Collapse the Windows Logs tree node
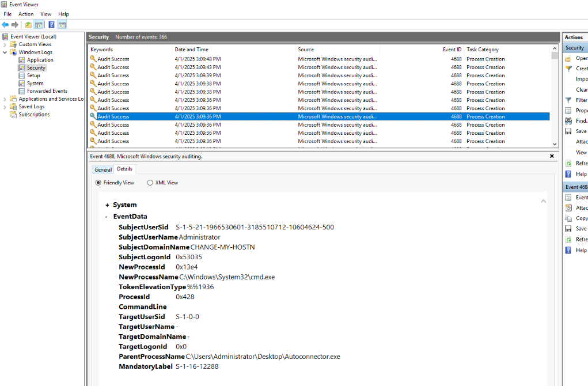The image size is (588, 386). 5,52
